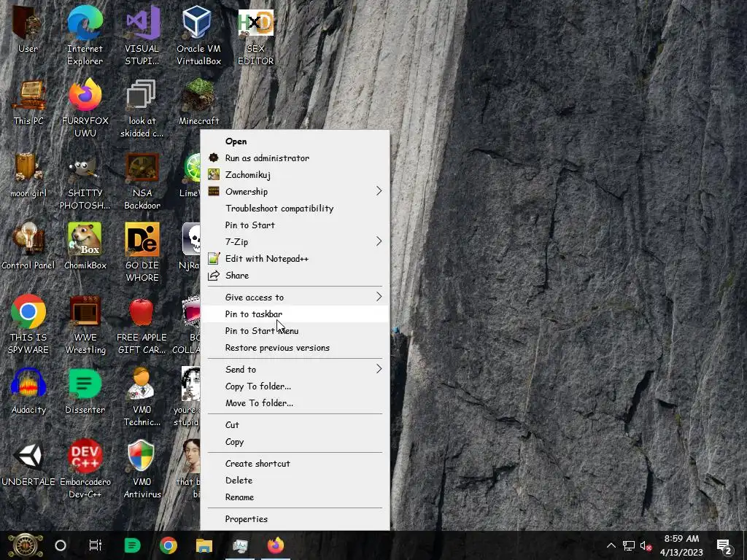Screen dimensions: 747x560
Task: Choose Run as administrator
Action: tap(295, 158)
